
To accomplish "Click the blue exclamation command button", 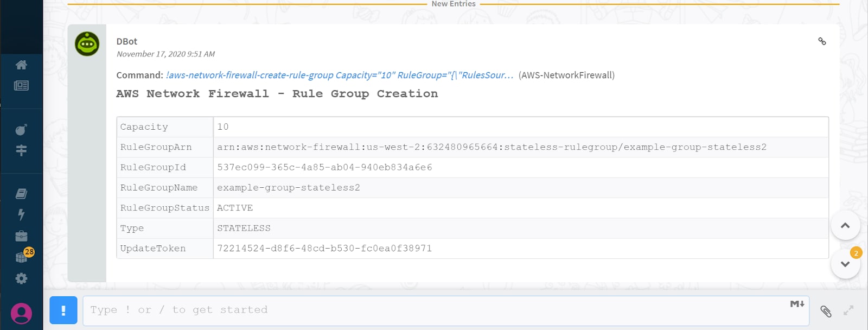I will [63, 310].
